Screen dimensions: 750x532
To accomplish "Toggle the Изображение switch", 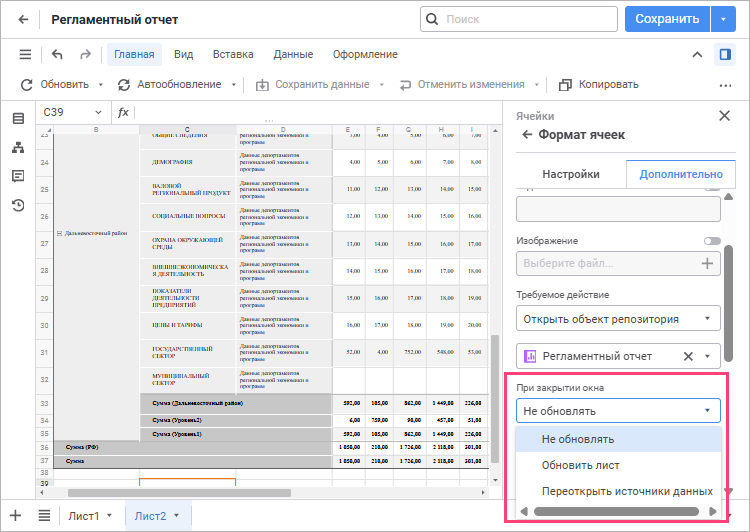I will point(712,241).
